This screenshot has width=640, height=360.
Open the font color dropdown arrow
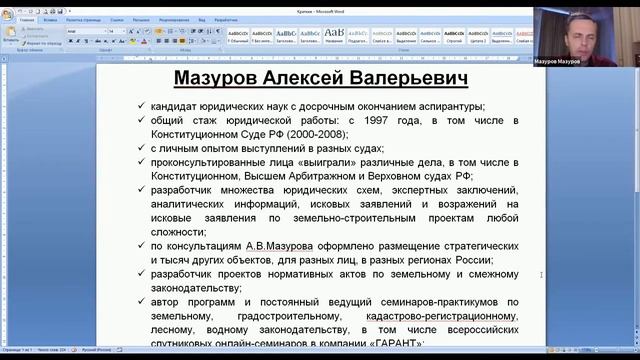pos(149,41)
